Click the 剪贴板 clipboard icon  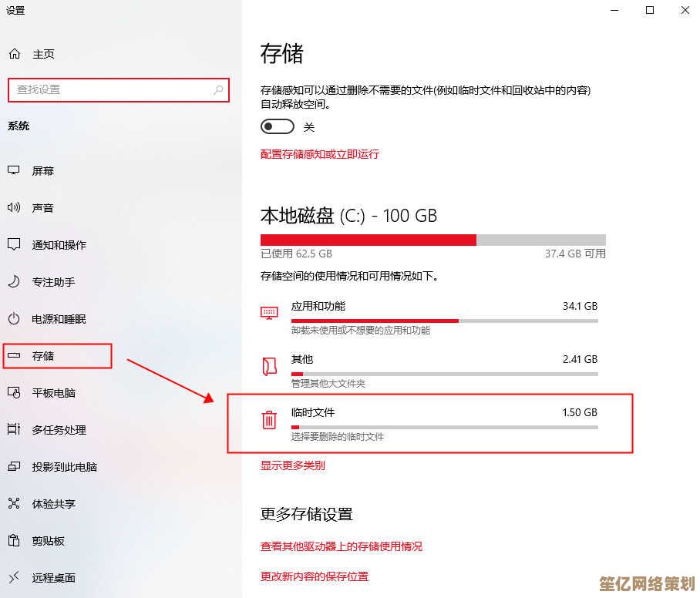(14, 540)
